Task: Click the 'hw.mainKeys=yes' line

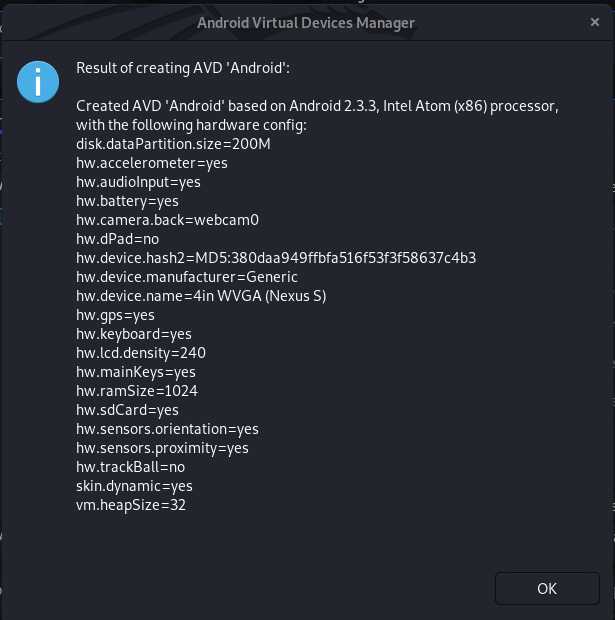Action: [136, 372]
